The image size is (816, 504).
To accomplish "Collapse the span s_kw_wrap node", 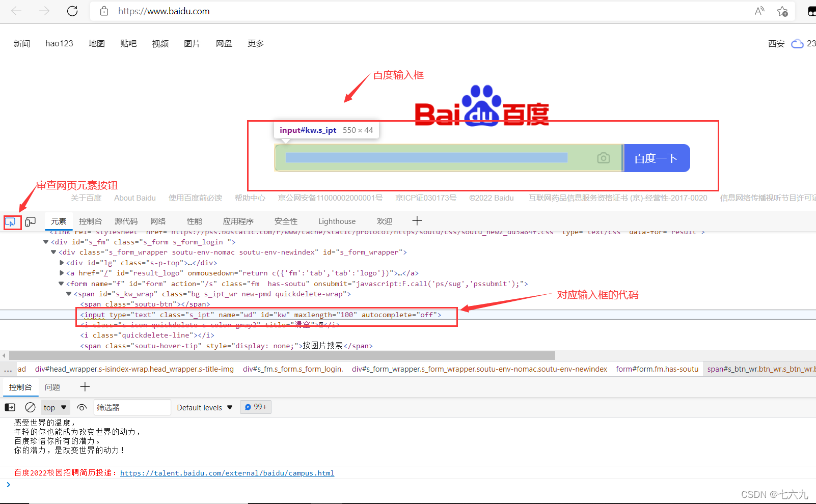I will click(69, 294).
